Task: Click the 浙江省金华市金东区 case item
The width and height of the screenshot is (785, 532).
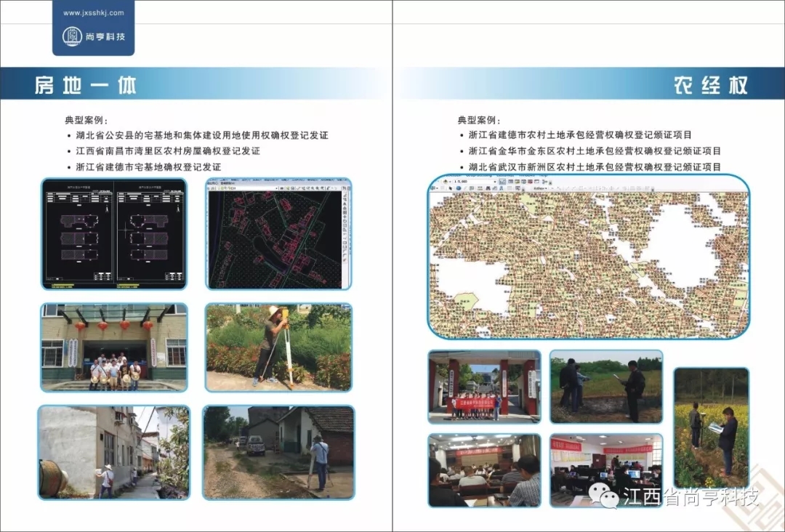Action: tap(595, 151)
